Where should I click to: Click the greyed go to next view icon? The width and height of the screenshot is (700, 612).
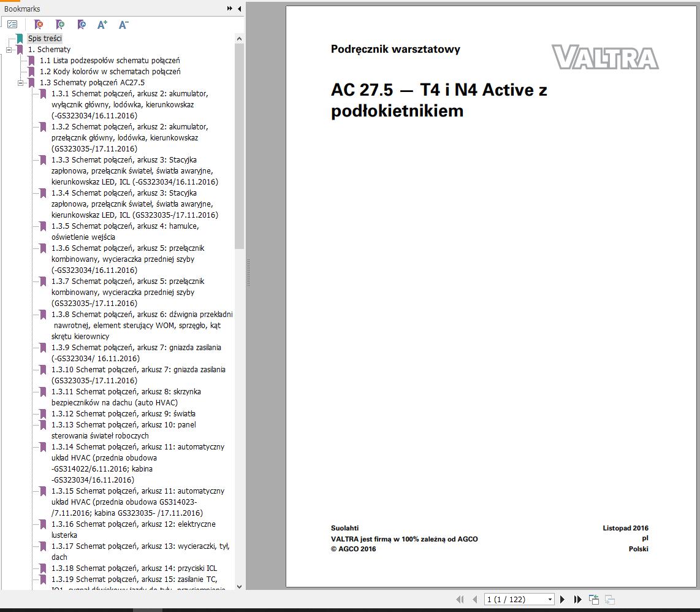click(610, 600)
